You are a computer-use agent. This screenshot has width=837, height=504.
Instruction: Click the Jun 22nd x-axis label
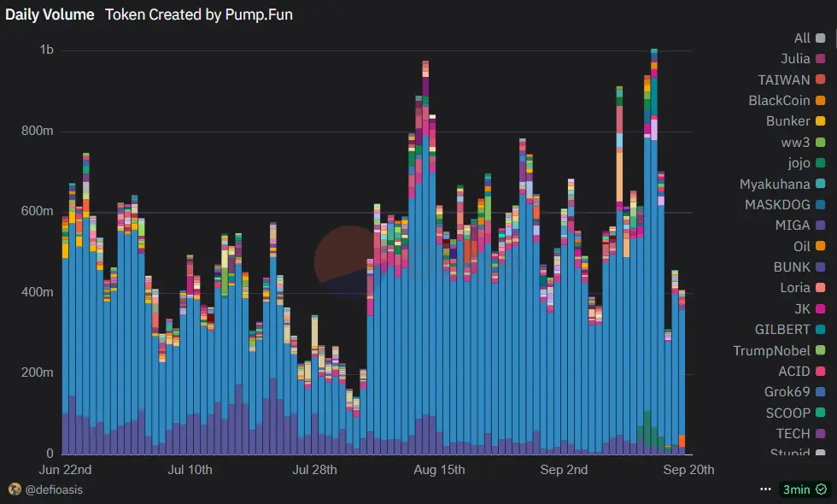[x=65, y=470]
